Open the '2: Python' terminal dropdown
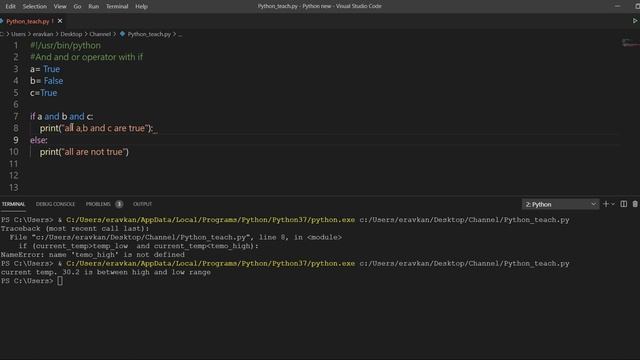This screenshot has height=360, width=640. [x=560, y=204]
